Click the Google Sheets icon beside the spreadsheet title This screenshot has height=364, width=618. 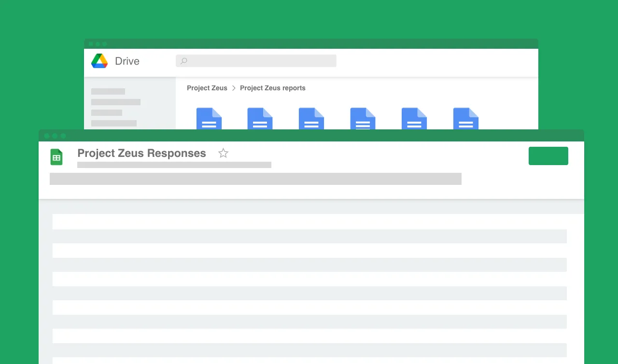pos(56,156)
